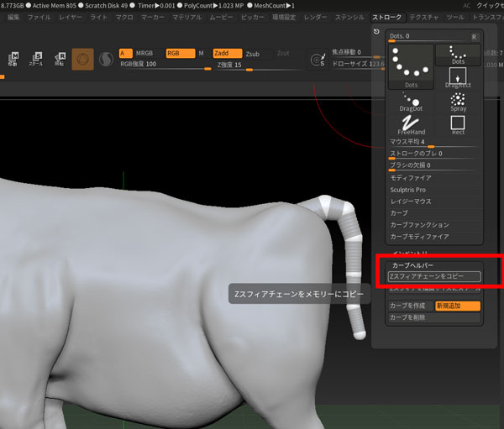The height and width of the screenshot is (429, 504).
Task: Open the レイヤー menu
Action: click(71, 17)
